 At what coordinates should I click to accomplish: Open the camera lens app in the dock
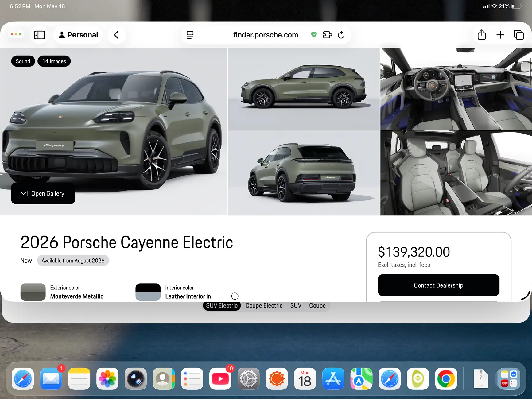coord(136,379)
